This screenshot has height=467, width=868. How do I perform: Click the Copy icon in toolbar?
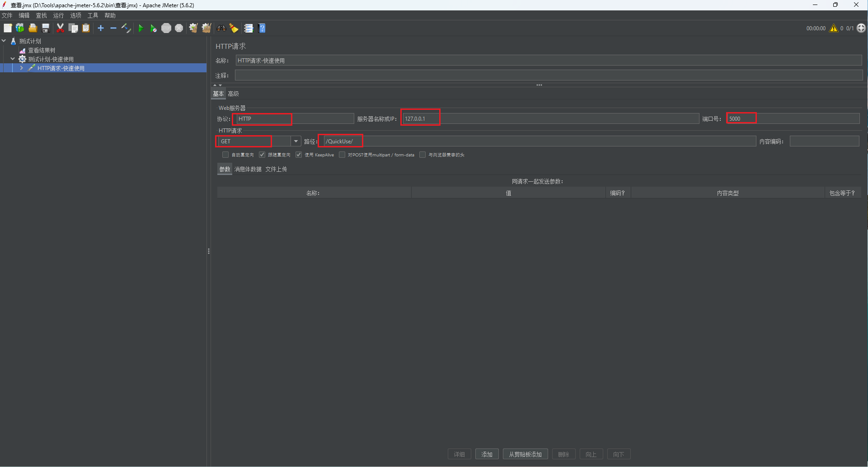73,28
